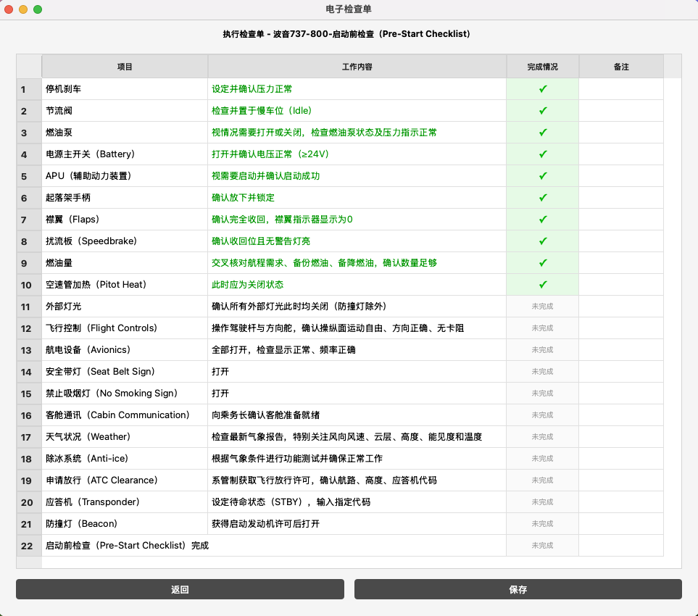The image size is (698, 616).
Task: Select the text 获得启动发动机许可后打开
Action: pos(266,524)
